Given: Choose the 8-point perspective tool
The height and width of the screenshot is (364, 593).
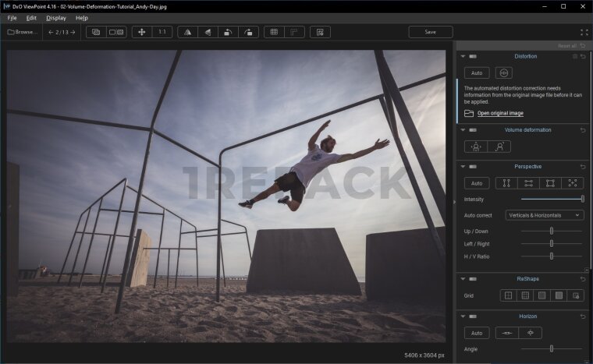Looking at the screenshot, I should coord(572,183).
